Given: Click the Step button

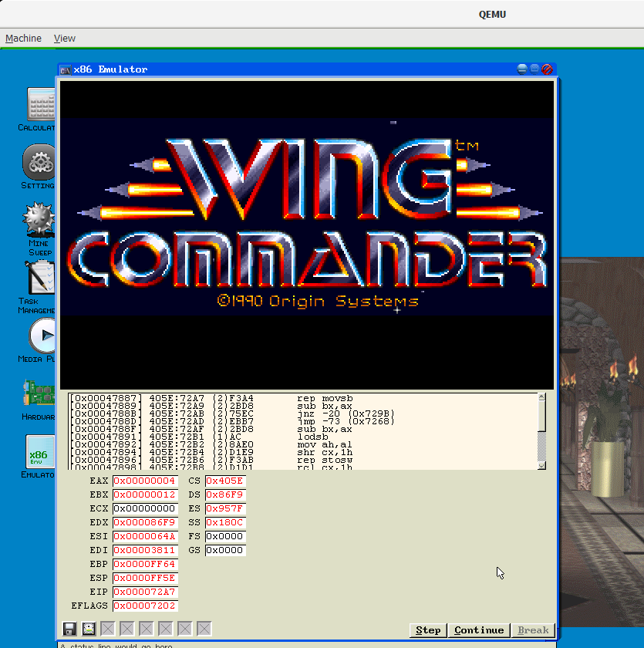Looking at the screenshot, I should (x=428, y=630).
